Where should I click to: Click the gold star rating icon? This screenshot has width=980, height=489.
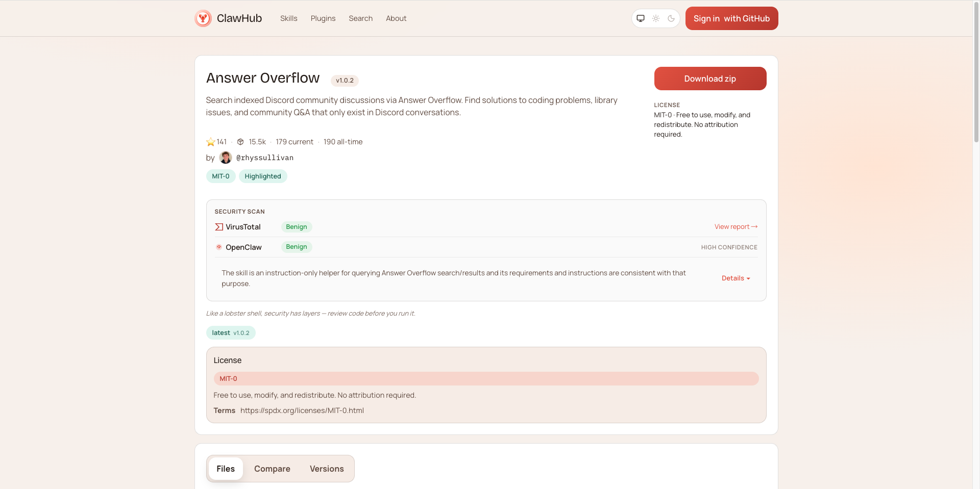(210, 142)
